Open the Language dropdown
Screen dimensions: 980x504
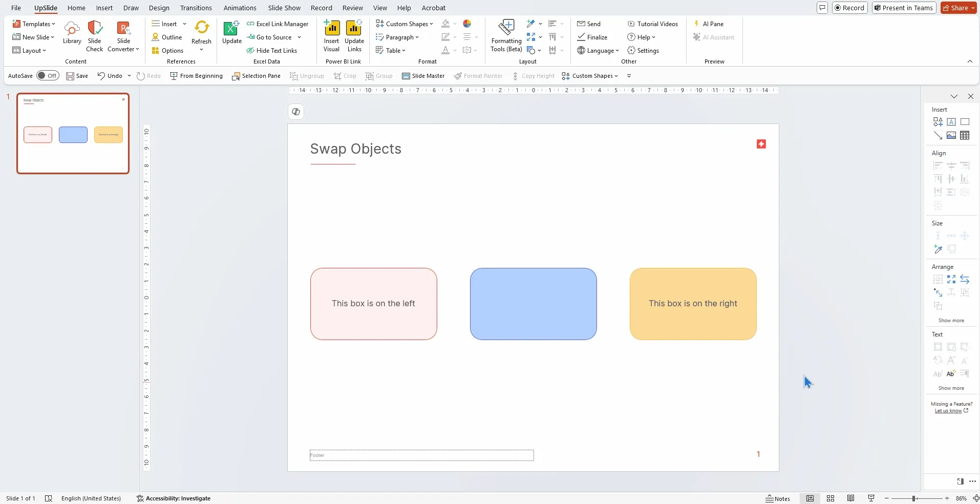click(598, 50)
